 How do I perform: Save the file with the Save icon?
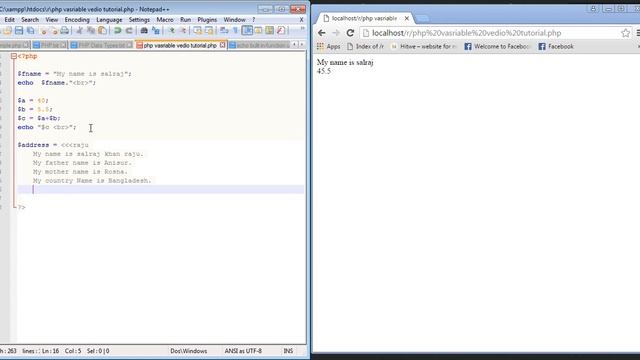click(19, 31)
